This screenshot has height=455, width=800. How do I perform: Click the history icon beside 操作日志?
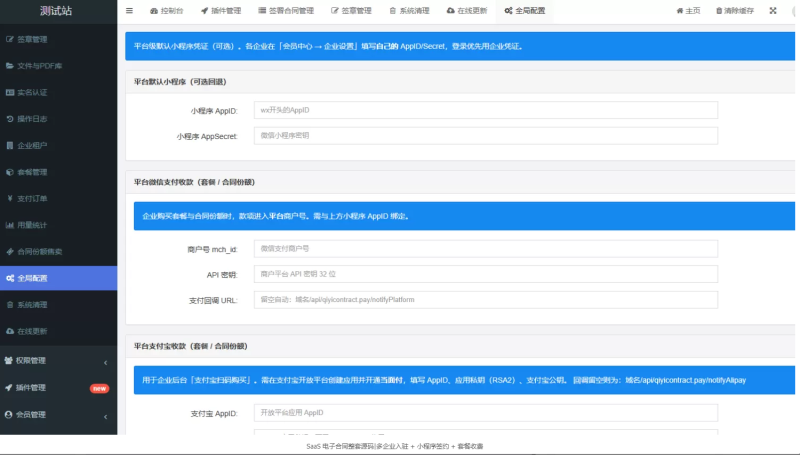pos(10,119)
